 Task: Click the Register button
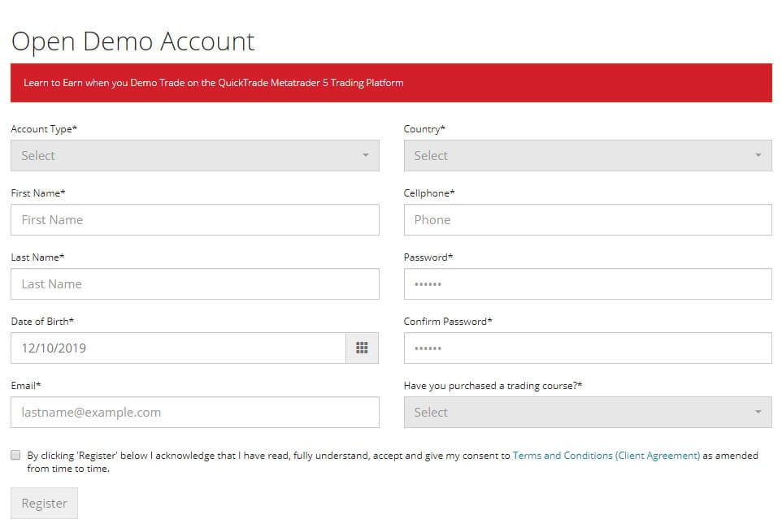point(45,503)
